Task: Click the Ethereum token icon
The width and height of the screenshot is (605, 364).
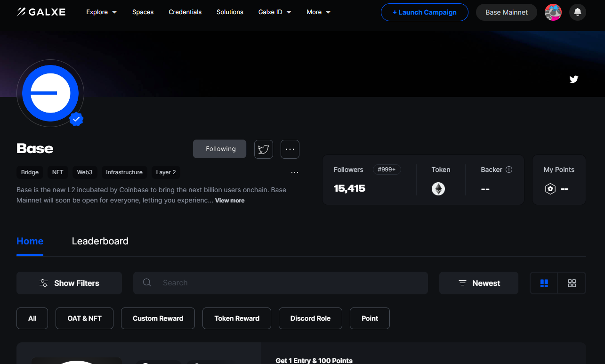Action: click(x=438, y=189)
